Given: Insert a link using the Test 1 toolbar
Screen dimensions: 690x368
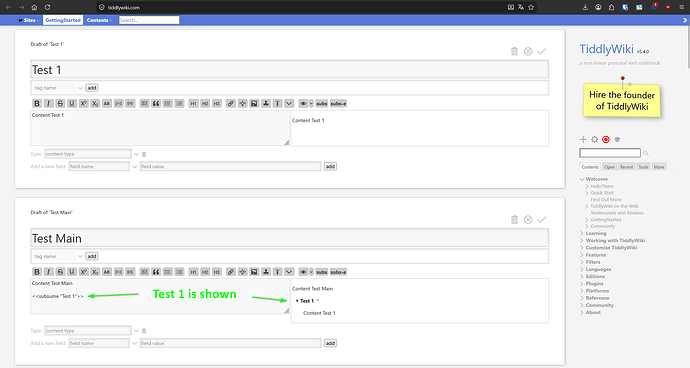Looking at the screenshot, I should (231, 103).
